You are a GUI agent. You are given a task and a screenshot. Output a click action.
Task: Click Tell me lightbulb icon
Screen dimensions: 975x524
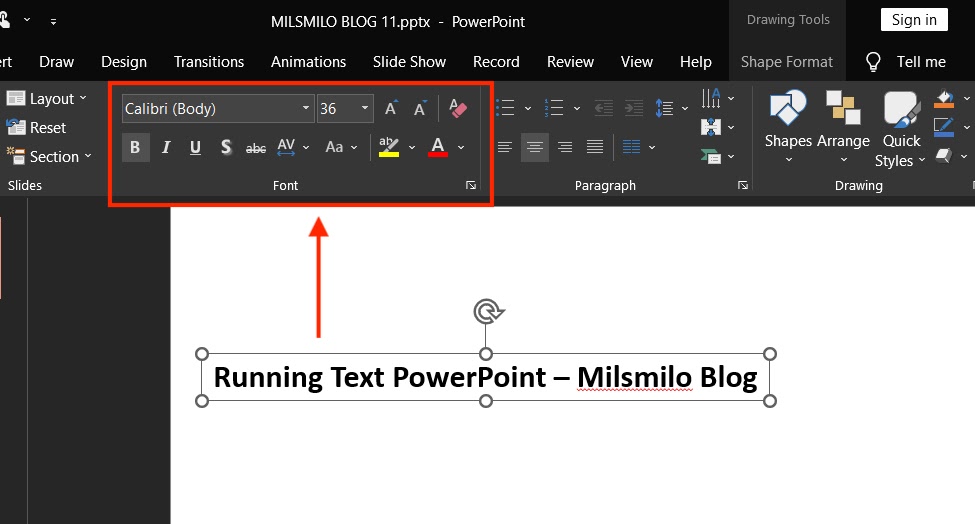tap(873, 62)
